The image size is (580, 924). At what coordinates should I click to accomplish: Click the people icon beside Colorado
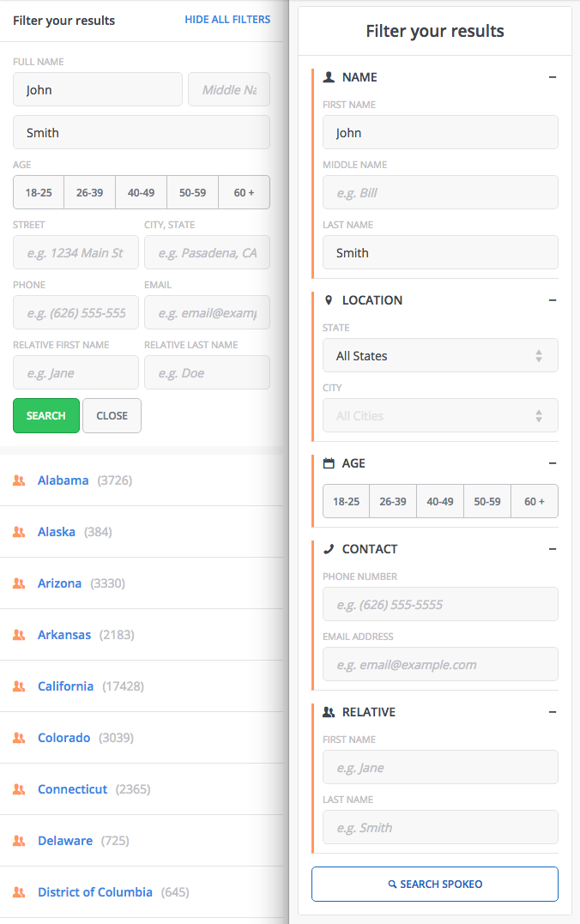[x=19, y=738]
